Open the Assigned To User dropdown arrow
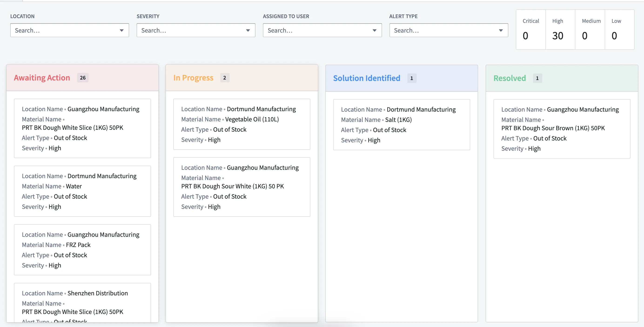 click(374, 30)
